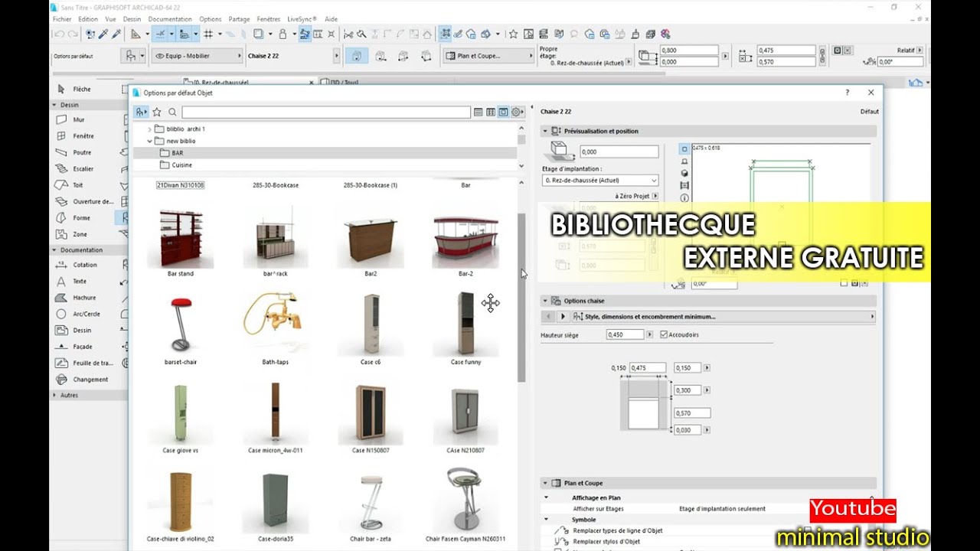Viewport: 980px width, 551px height.
Task: Collapse the Options chaise section
Action: tap(546, 301)
